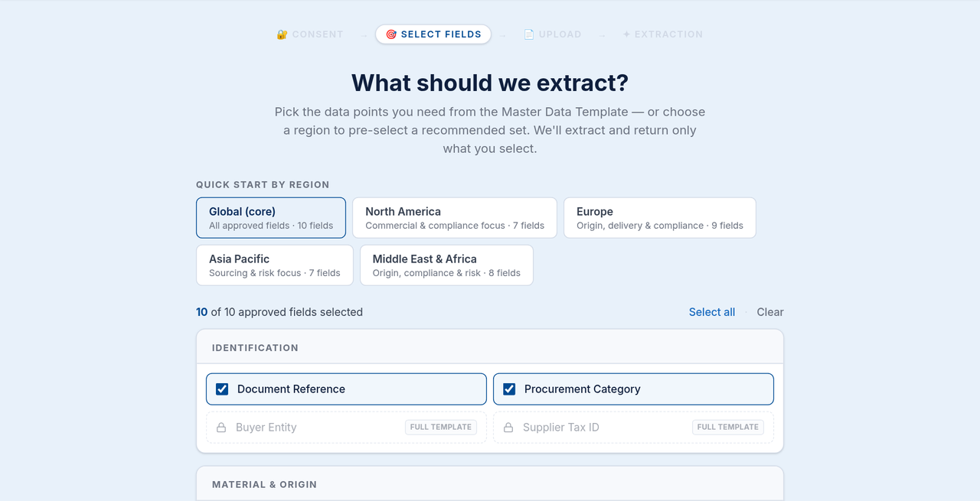
Task: Click the Full Template badge on Buyer Entity
Action: point(441,428)
